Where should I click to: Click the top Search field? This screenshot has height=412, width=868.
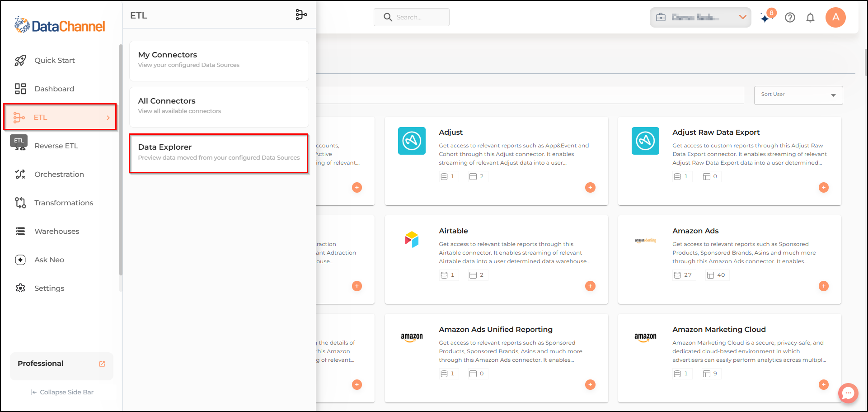point(412,17)
